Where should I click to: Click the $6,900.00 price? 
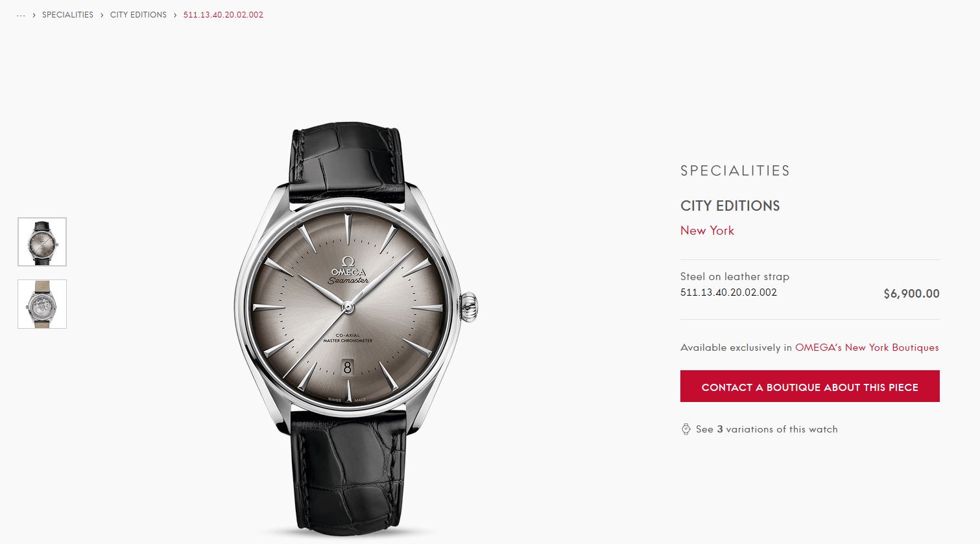point(911,294)
